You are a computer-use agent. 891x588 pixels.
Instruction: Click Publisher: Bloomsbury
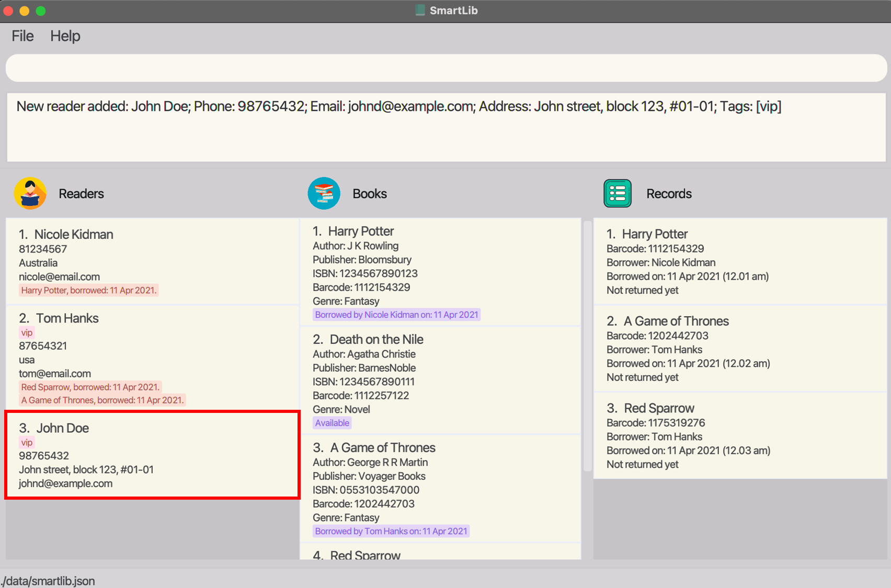pos(362,259)
